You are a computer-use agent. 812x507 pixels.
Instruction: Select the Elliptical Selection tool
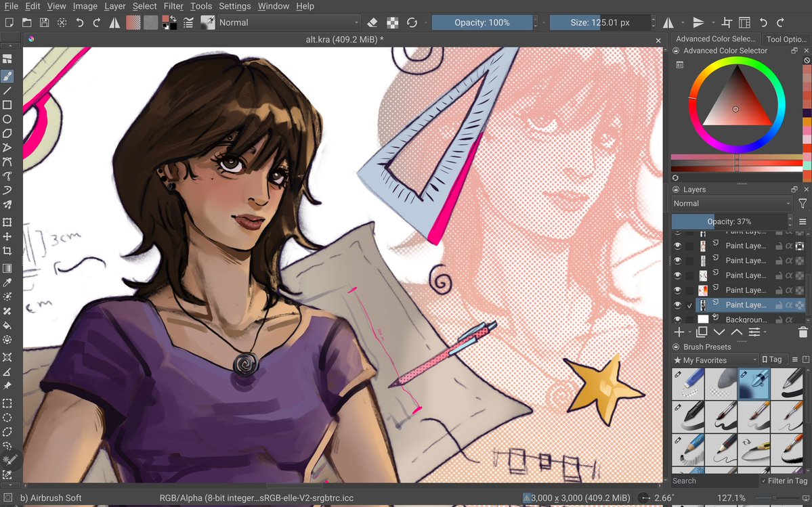[x=7, y=418]
